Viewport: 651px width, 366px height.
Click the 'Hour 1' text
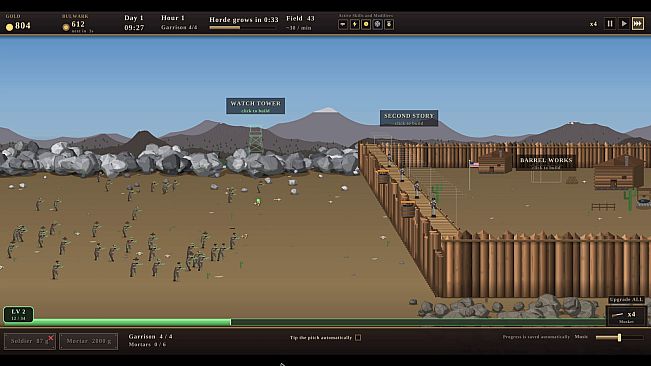[x=173, y=18]
